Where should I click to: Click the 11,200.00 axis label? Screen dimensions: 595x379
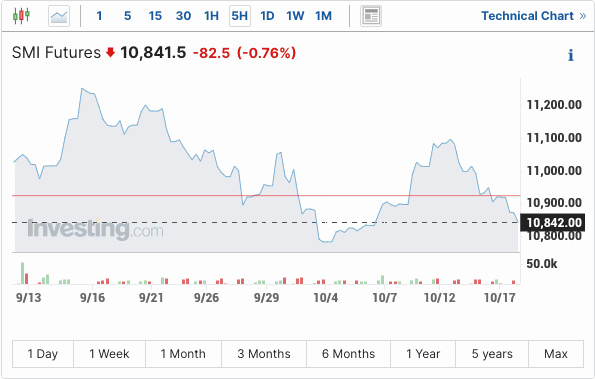[x=554, y=105]
